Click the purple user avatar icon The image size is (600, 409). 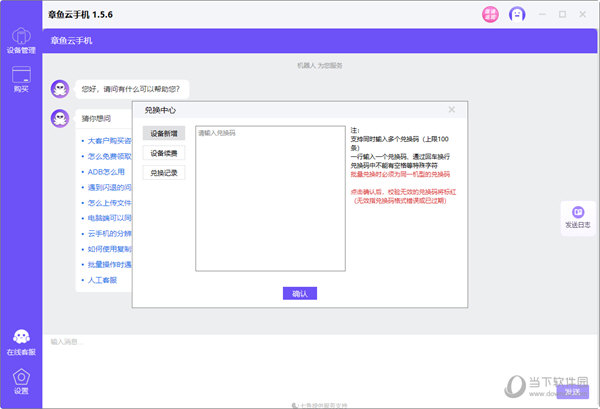(x=517, y=15)
